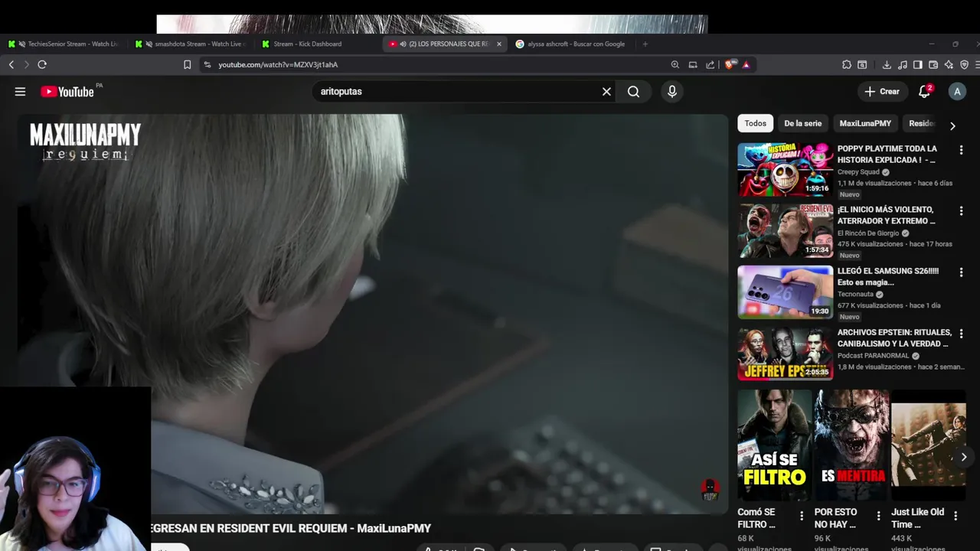Viewport: 980px width, 551px height.
Task: Open El Inicio Más Violento video thumbnail
Action: point(785,230)
